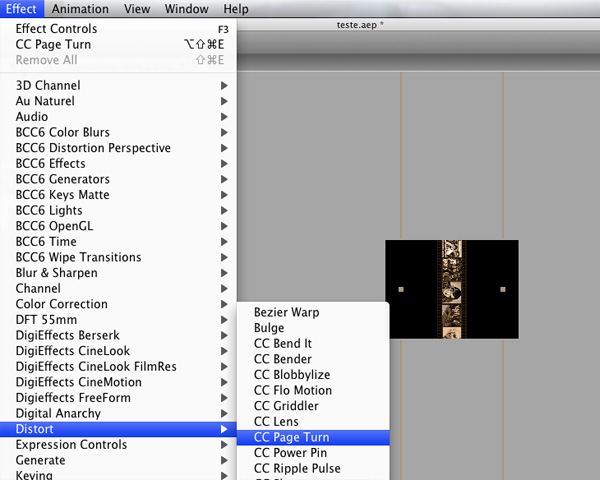600x480 pixels.
Task: Click the film strip layer in composition
Action: pos(451,288)
